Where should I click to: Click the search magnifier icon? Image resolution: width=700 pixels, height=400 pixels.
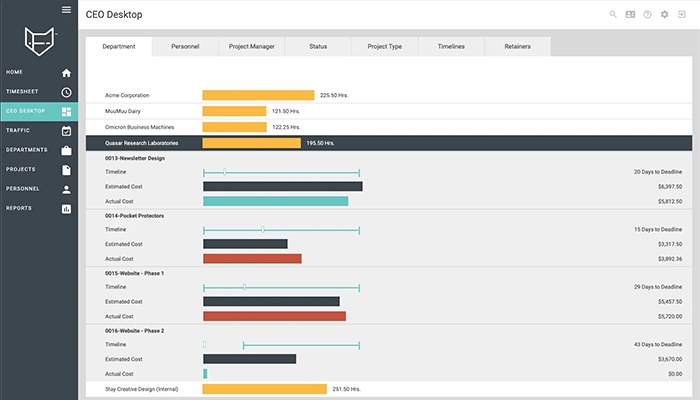613,15
